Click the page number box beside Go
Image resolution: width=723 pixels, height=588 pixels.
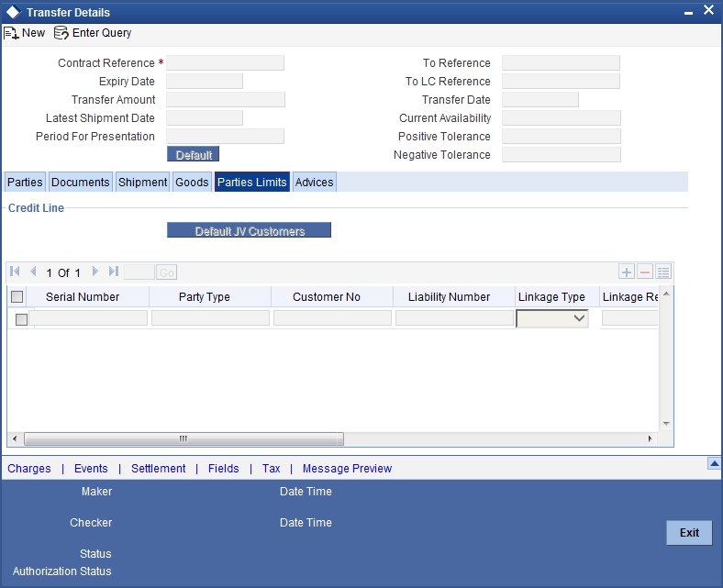tap(139, 272)
